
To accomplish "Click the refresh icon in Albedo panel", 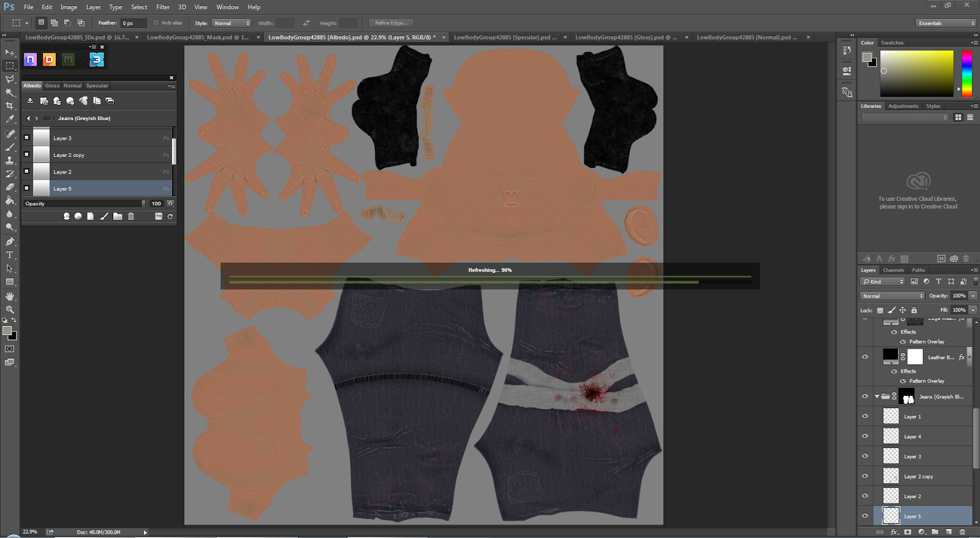I will click(170, 216).
